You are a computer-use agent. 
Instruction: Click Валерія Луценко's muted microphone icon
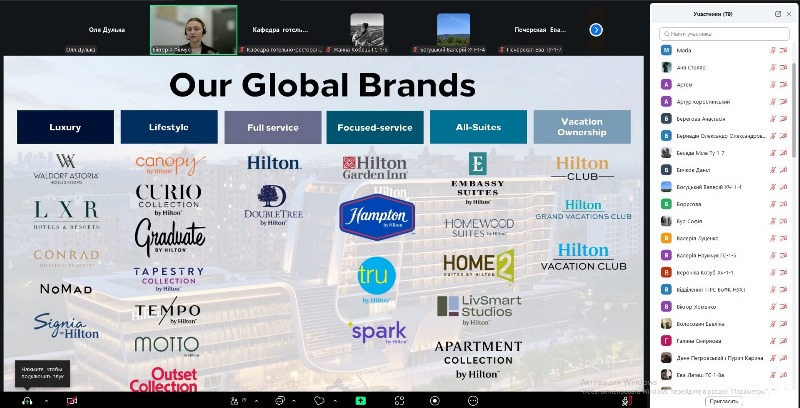[x=772, y=238]
